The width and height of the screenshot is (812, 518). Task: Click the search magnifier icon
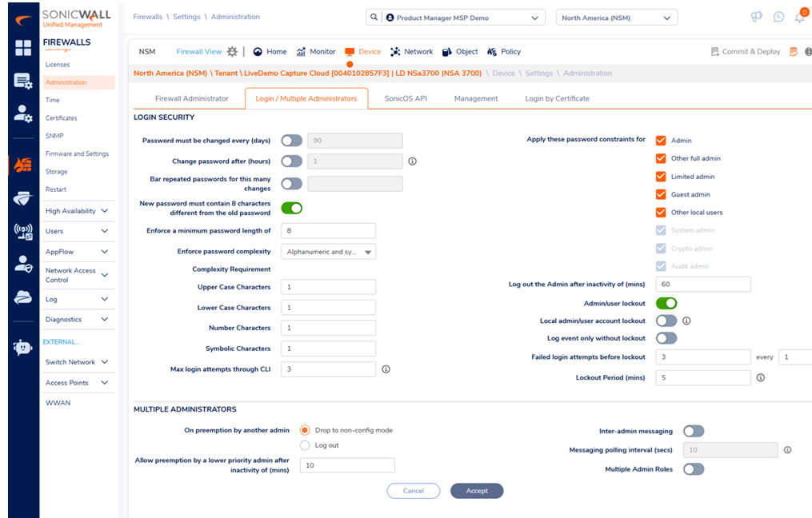pyautogui.click(x=374, y=18)
